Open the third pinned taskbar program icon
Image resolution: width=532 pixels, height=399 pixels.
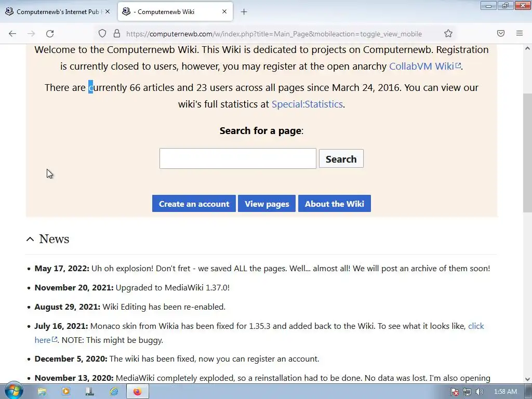90,392
